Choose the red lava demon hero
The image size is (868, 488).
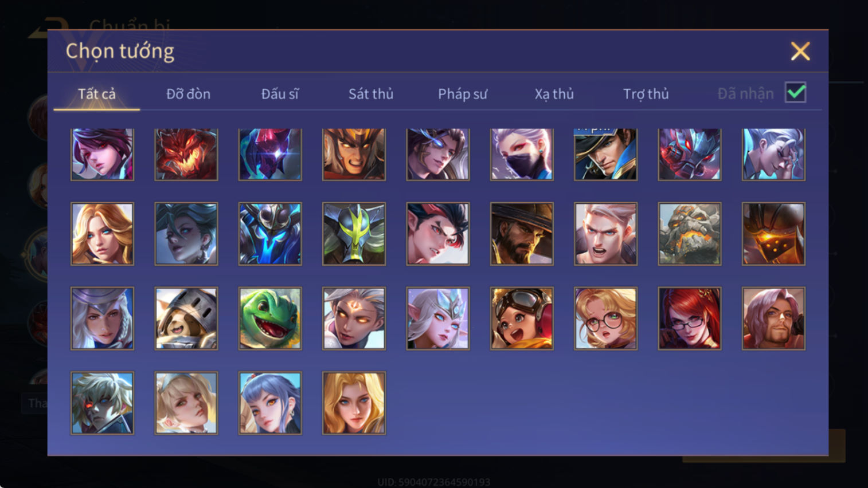click(x=186, y=154)
